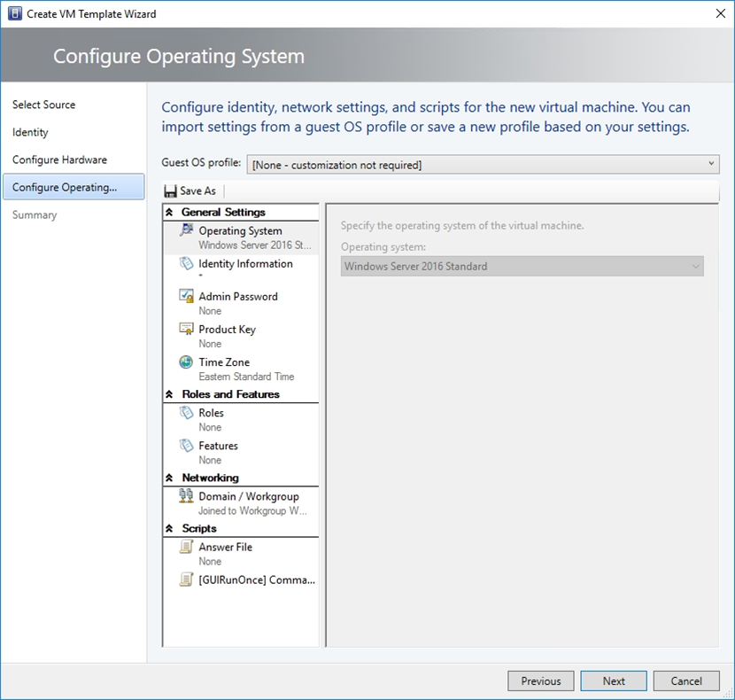
Task: Click the Previous button
Action: pyautogui.click(x=540, y=681)
